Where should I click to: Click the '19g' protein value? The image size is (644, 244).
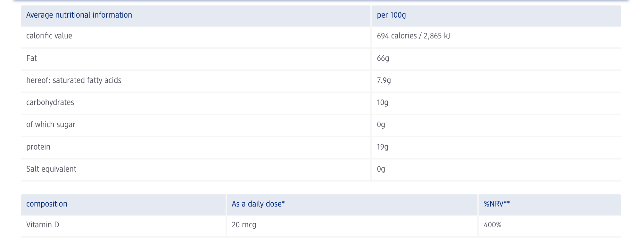click(383, 147)
